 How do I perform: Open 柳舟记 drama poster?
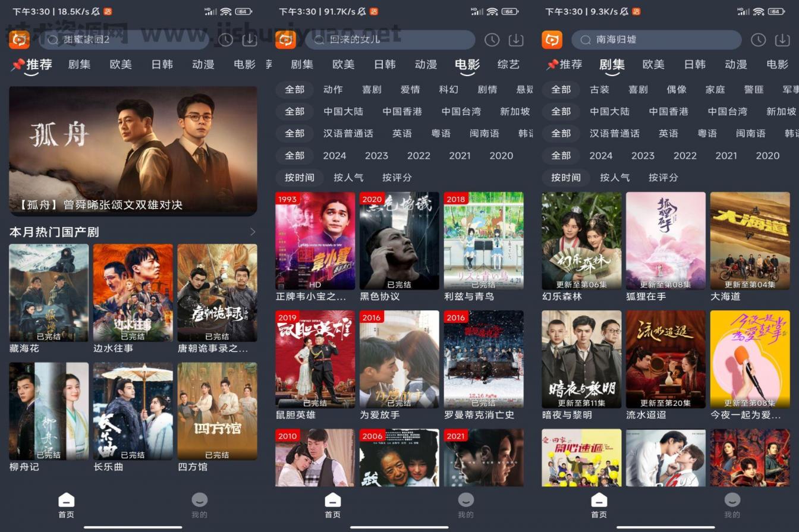[x=49, y=411]
